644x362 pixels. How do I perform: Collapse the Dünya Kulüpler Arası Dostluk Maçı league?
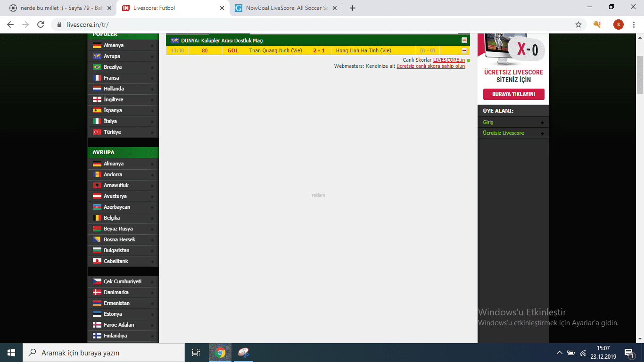coord(464,41)
